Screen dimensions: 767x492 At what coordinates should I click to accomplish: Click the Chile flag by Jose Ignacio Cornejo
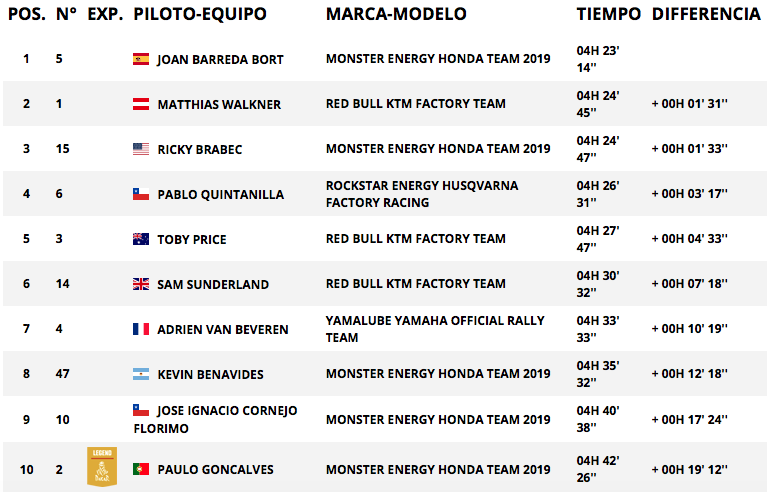[x=141, y=410]
